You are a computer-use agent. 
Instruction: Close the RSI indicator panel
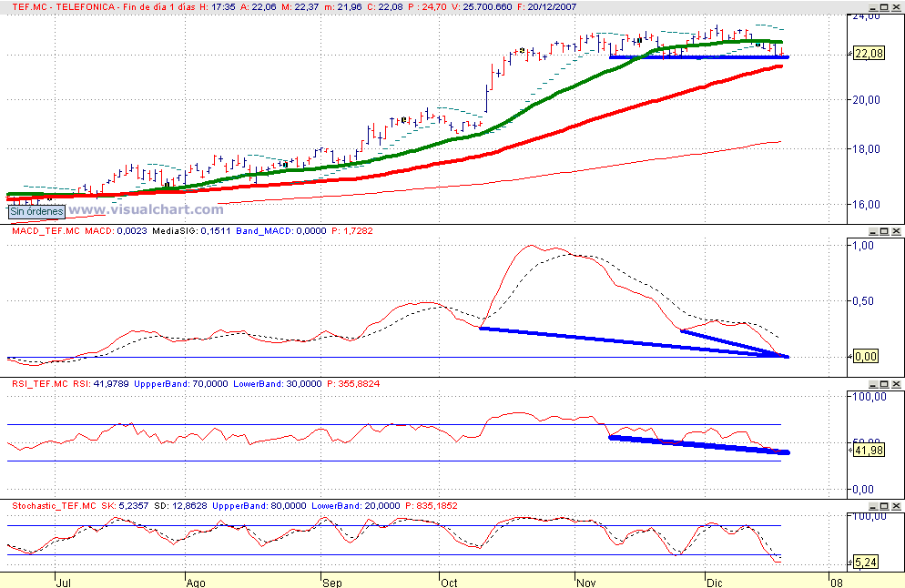tap(896, 384)
